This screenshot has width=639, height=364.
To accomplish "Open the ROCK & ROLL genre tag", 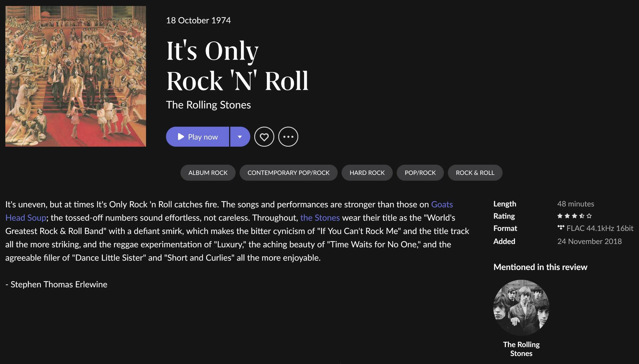I will [x=475, y=173].
